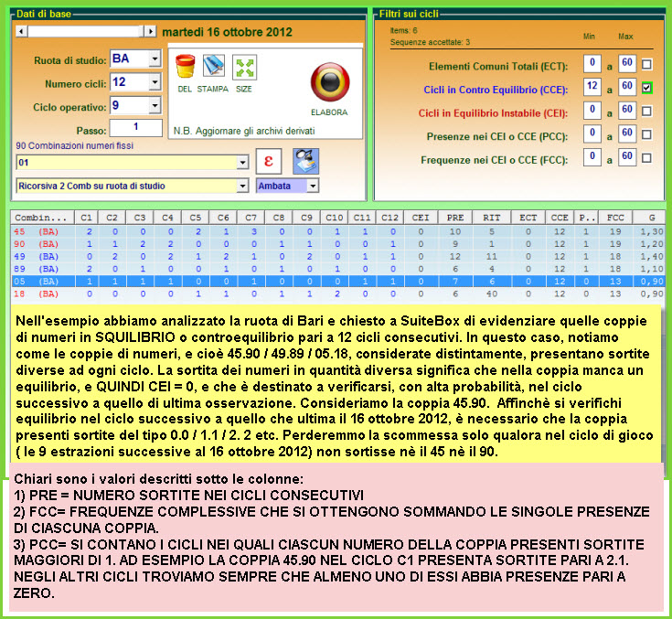
Task: Uncheck the Cicli in Contro Equilibrio checkbox
Action: point(646,88)
